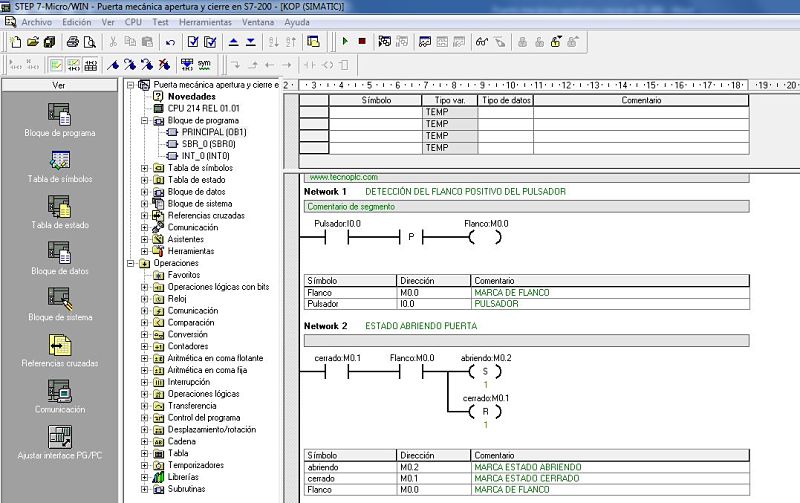This screenshot has width=800, height=503.
Task: Click the yellow padlock force icon
Action: [556, 42]
